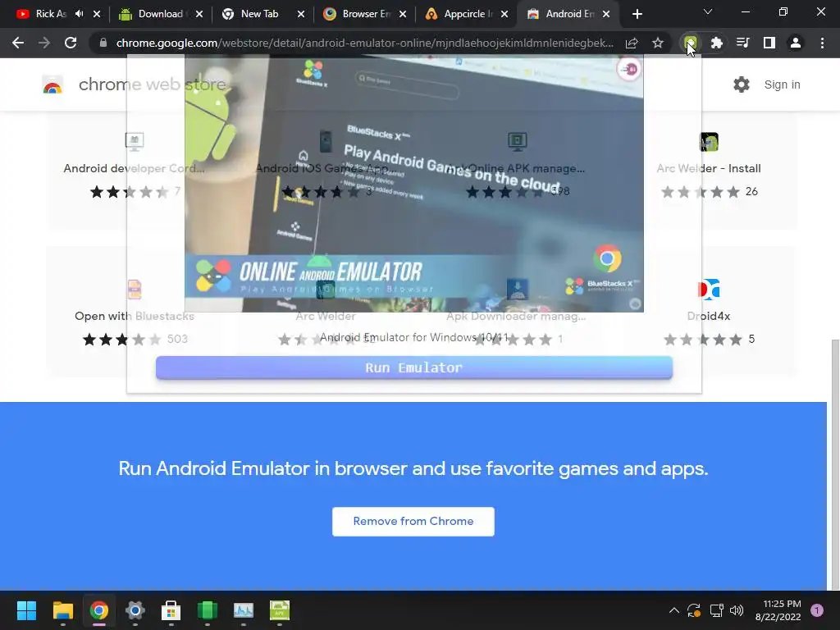840x630 pixels.
Task: Open the Open with Bluestacks listing title
Action: [135, 316]
